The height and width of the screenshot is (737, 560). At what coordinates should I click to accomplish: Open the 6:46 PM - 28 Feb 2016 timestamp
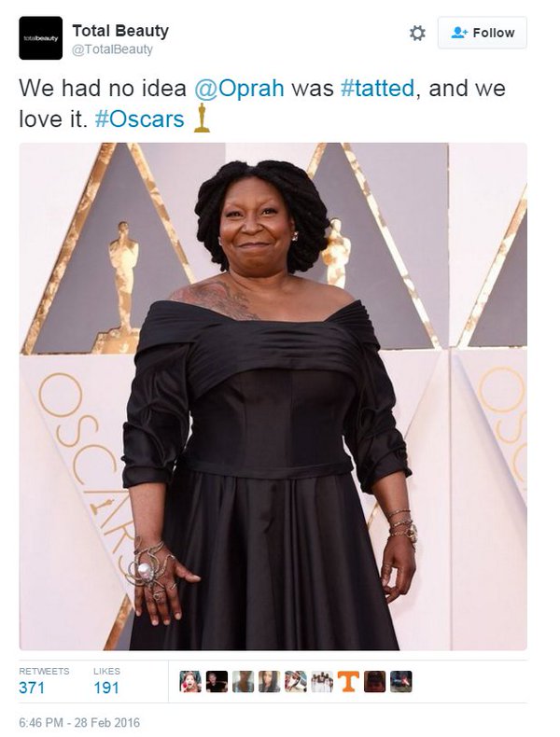79,722
